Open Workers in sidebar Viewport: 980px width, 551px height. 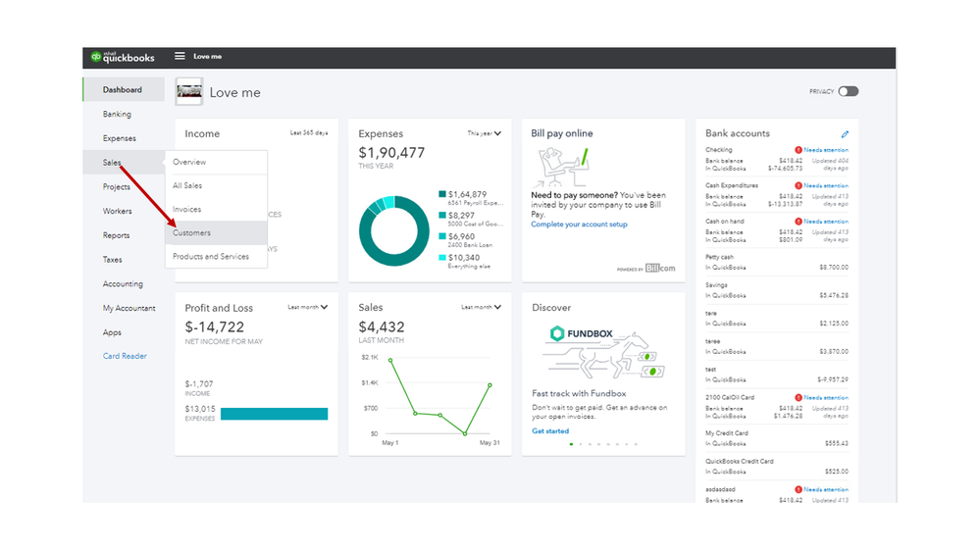[117, 211]
